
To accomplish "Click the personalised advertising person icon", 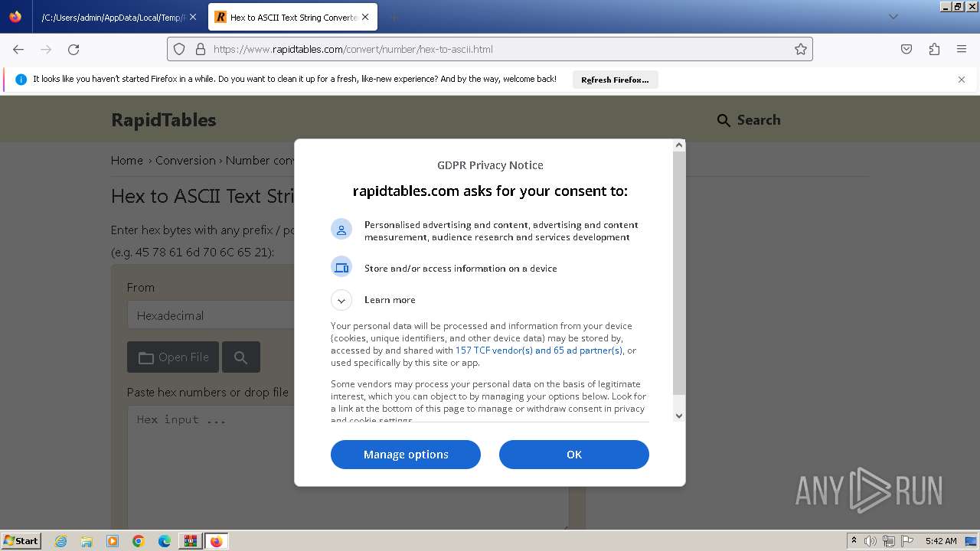I will (341, 230).
